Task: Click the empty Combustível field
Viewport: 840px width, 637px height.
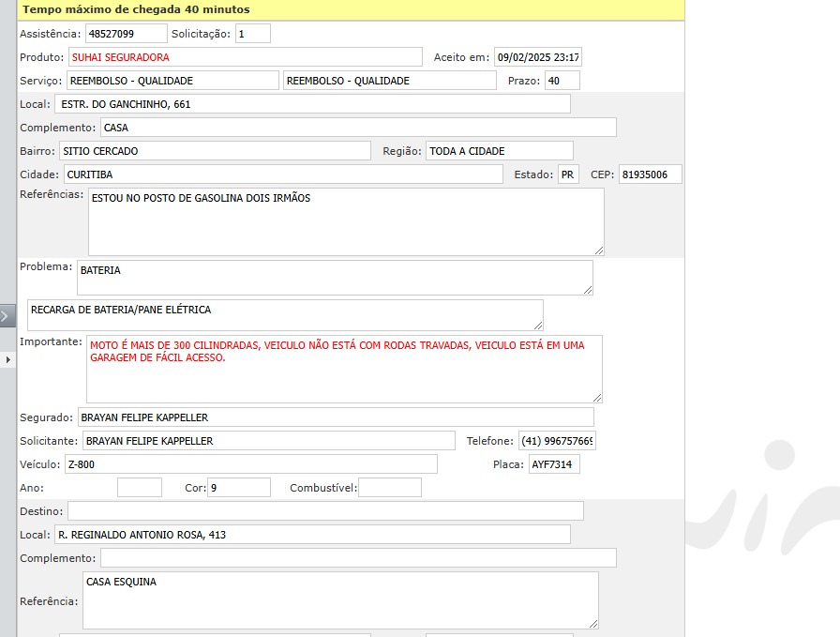Action: [389, 488]
